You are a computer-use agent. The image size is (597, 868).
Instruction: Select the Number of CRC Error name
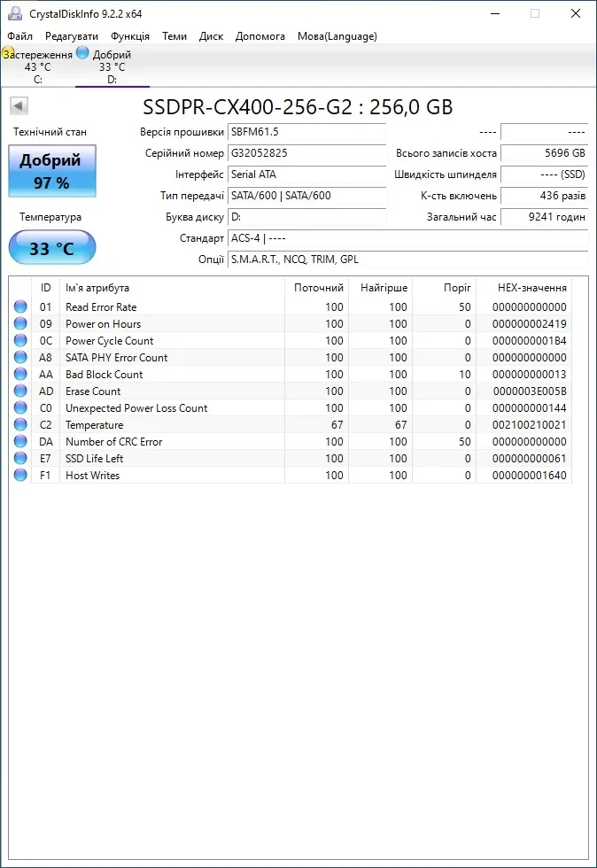click(113, 442)
